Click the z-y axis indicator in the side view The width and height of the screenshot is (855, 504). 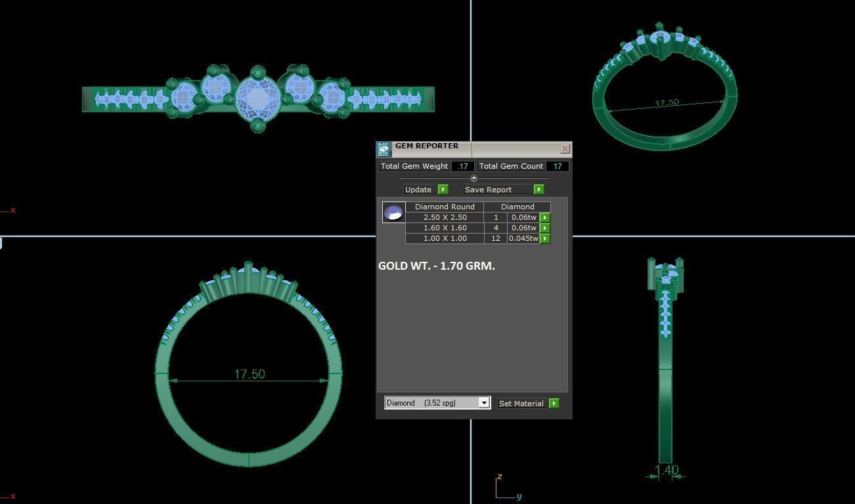coord(508,487)
